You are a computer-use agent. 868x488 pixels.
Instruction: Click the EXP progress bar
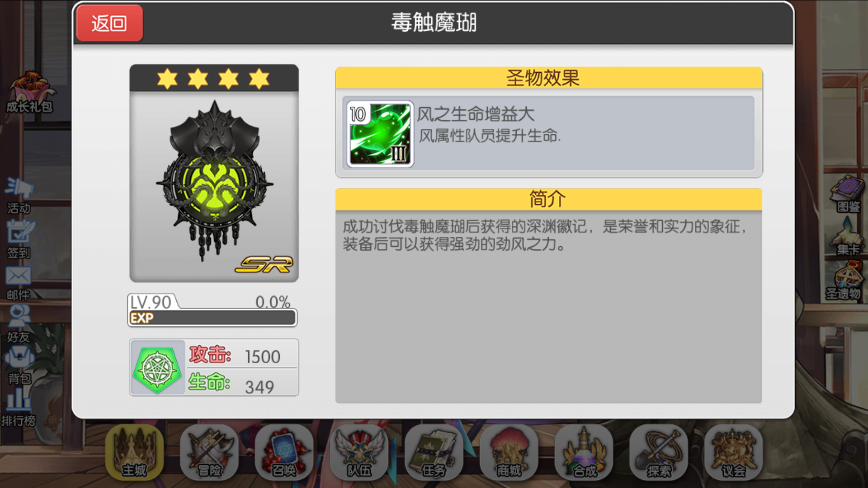(x=212, y=318)
